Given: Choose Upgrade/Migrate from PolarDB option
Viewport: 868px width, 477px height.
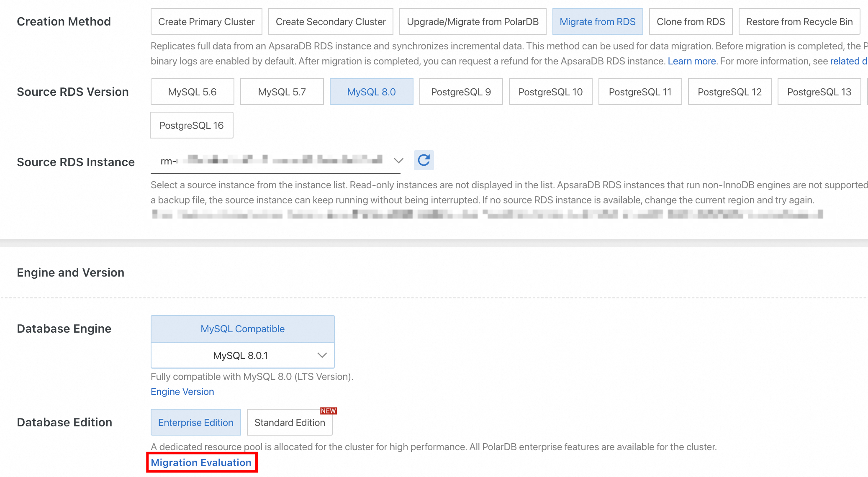Looking at the screenshot, I should pos(473,22).
